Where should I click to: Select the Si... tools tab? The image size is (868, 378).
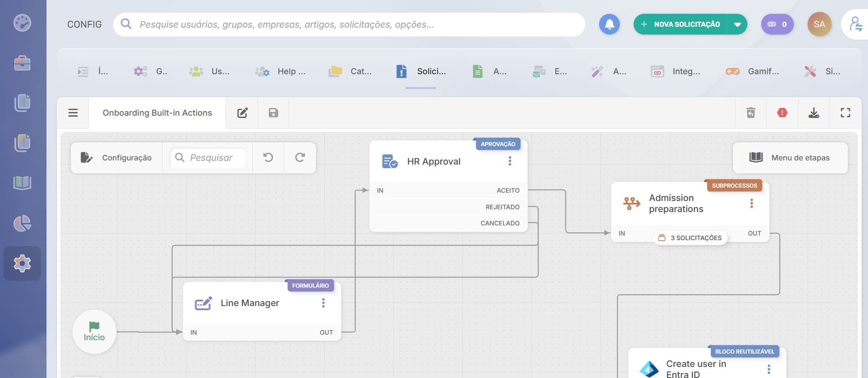click(822, 71)
